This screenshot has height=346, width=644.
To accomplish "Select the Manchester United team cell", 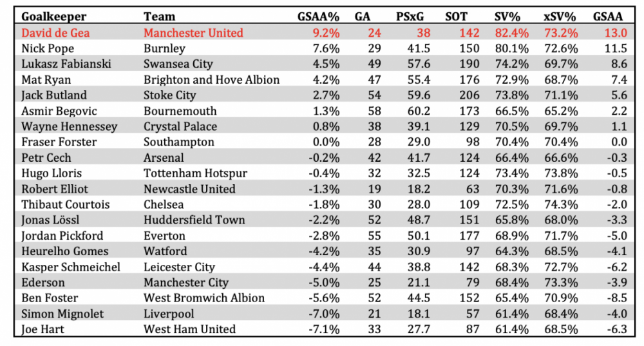I will pyautogui.click(x=193, y=32).
